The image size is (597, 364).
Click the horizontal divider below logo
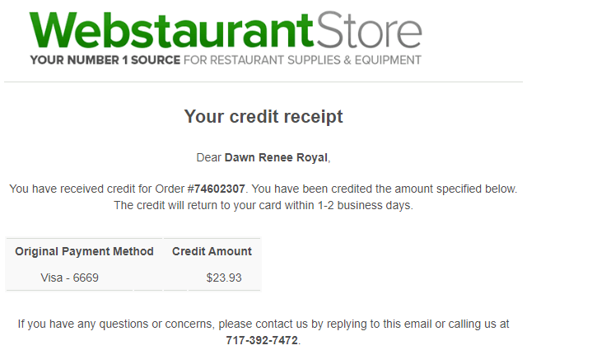coord(264,82)
